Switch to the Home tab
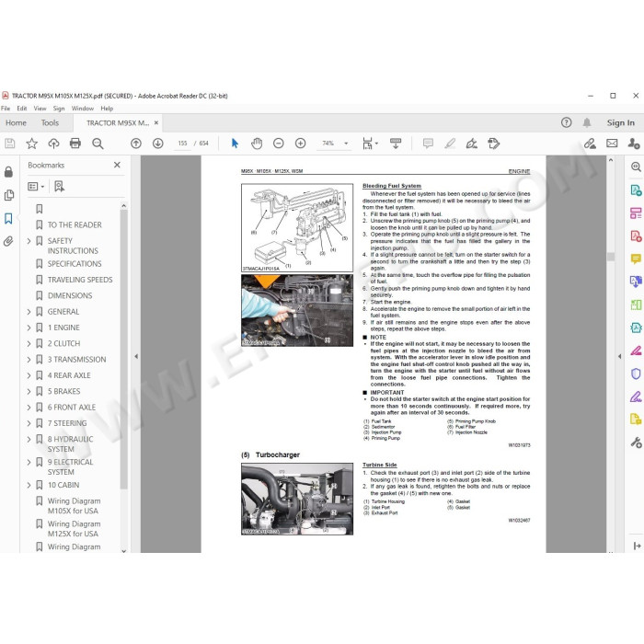This screenshot has height=644, width=644. click(16, 122)
